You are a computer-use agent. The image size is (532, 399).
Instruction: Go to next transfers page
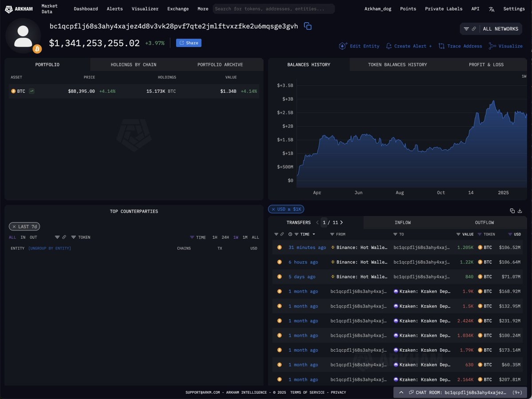coord(341,223)
